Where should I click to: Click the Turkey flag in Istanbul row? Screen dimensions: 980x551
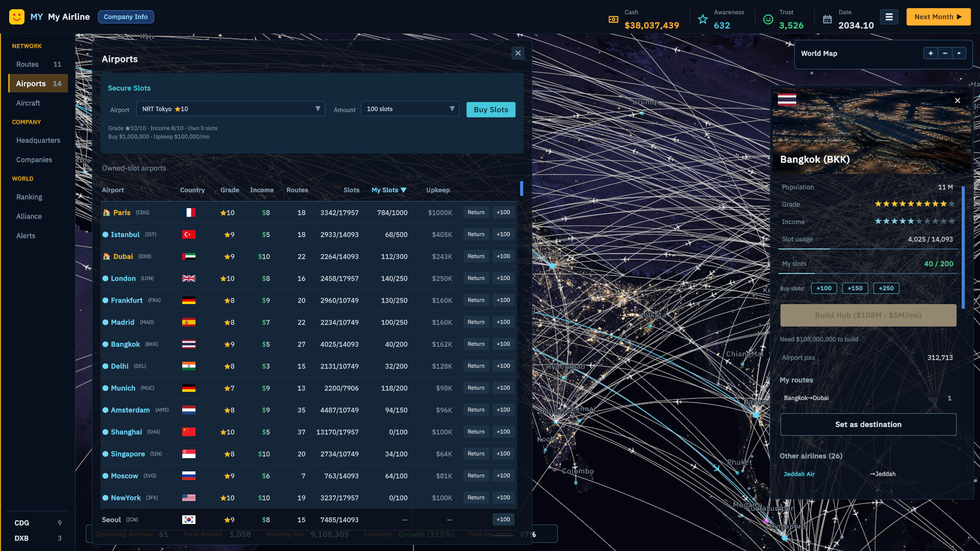click(x=189, y=235)
